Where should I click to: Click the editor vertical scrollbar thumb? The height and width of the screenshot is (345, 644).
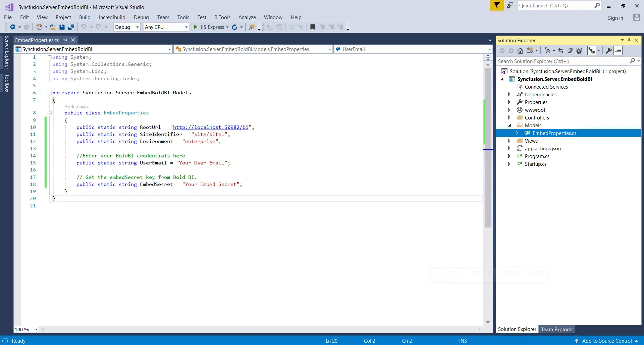(488, 148)
